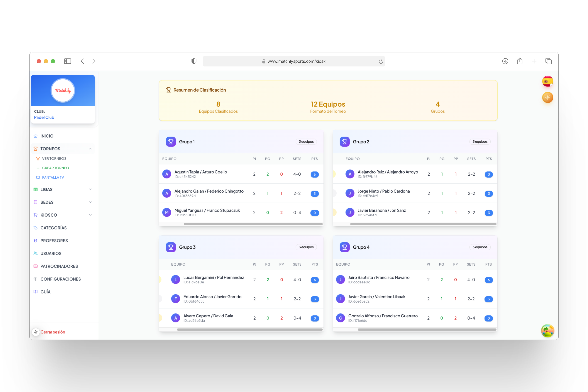This screenshot has height=392, width=588.
Task: Select the TORNEOS trophy icon
Action: tap(36, 149)
